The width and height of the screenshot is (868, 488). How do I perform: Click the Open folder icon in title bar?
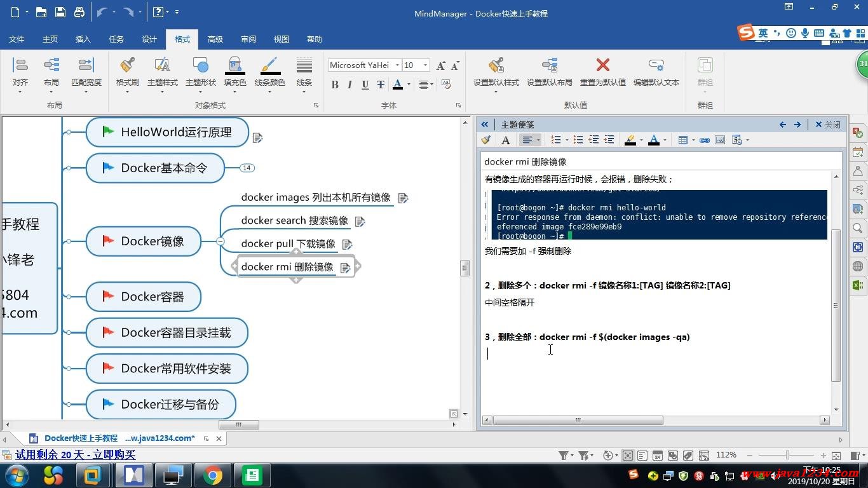pos(41,12)
